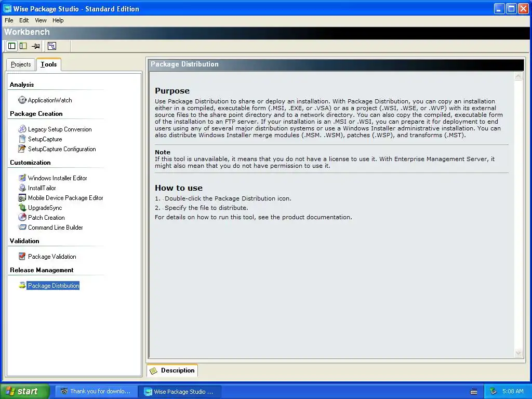Click the Package Distribution icon

click(x=22, y=285)
